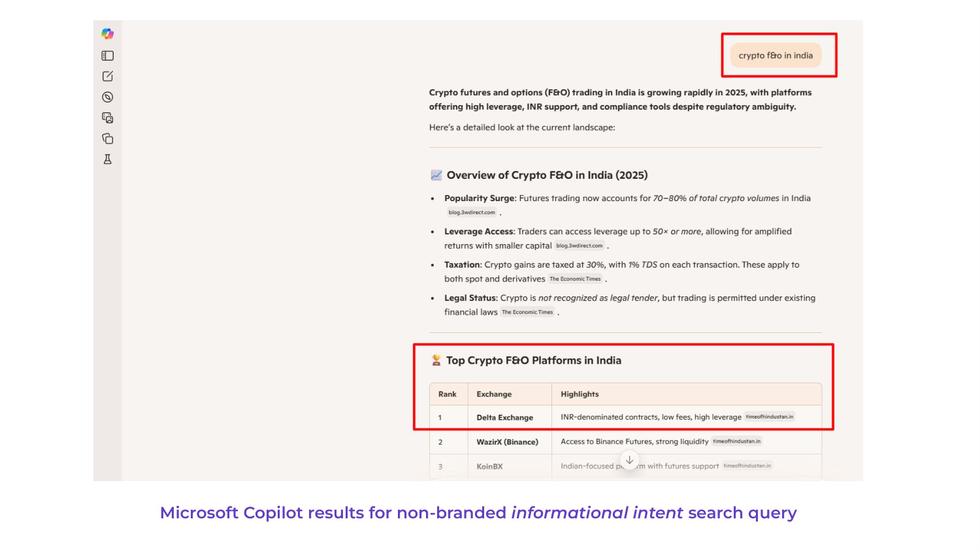Toggle the sidebar panel icon
980x551 pixels.
point(108,56)
